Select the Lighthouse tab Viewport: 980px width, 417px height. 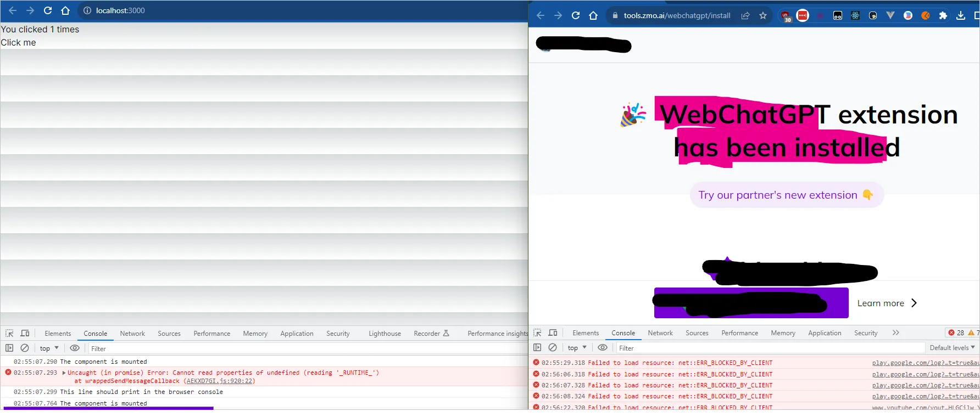[x=385, y=334]
